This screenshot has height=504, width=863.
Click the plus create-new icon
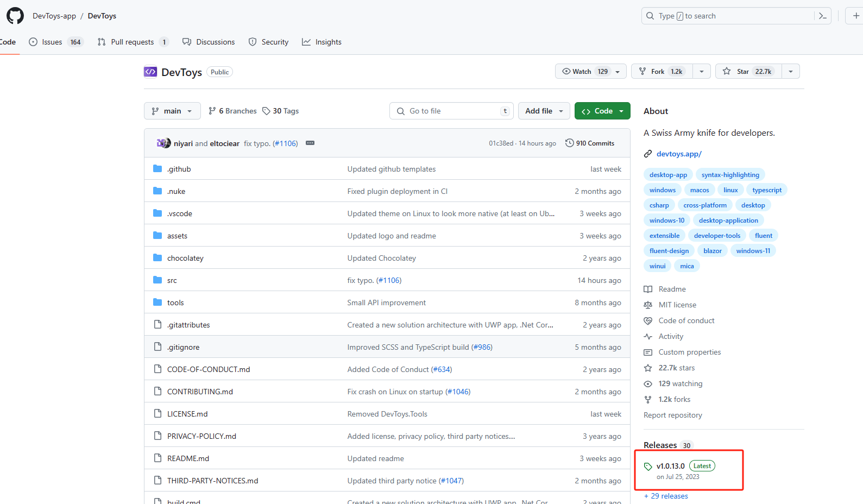[856, 16]
